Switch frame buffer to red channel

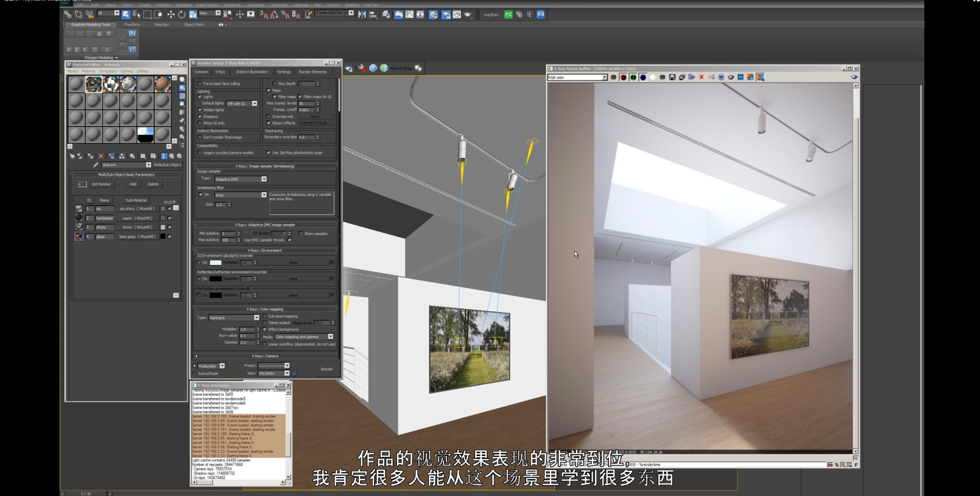click(x=623, y=77)
